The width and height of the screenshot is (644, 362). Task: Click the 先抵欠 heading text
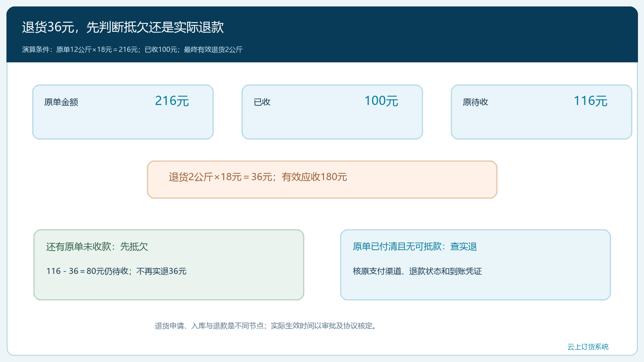[134, 247]
